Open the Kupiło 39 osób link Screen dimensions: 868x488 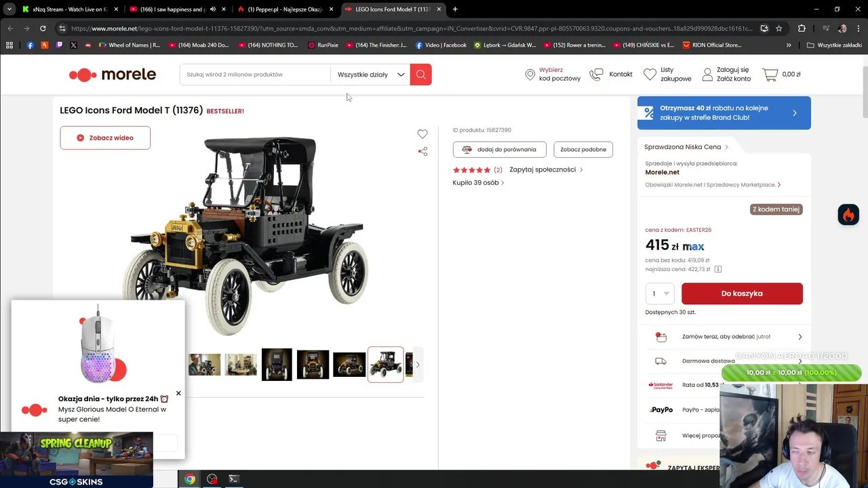point(478,183)
